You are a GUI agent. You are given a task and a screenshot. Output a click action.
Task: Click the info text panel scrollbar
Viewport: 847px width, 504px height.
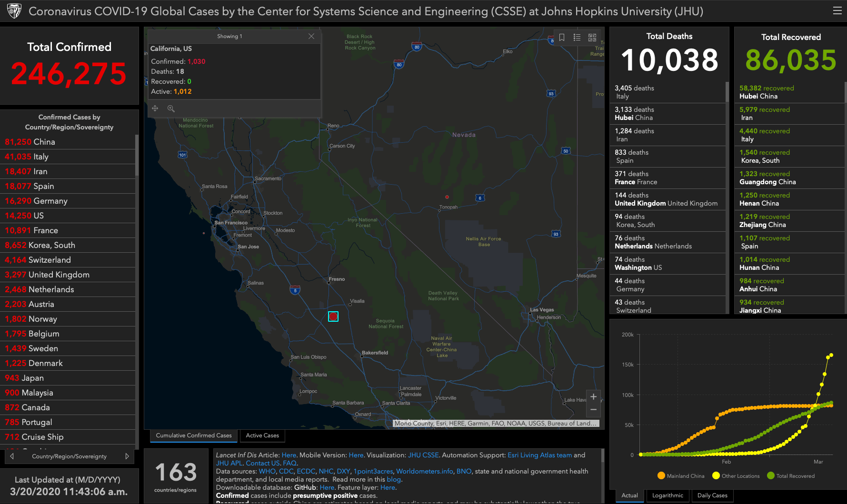click(x=603, y=456)
